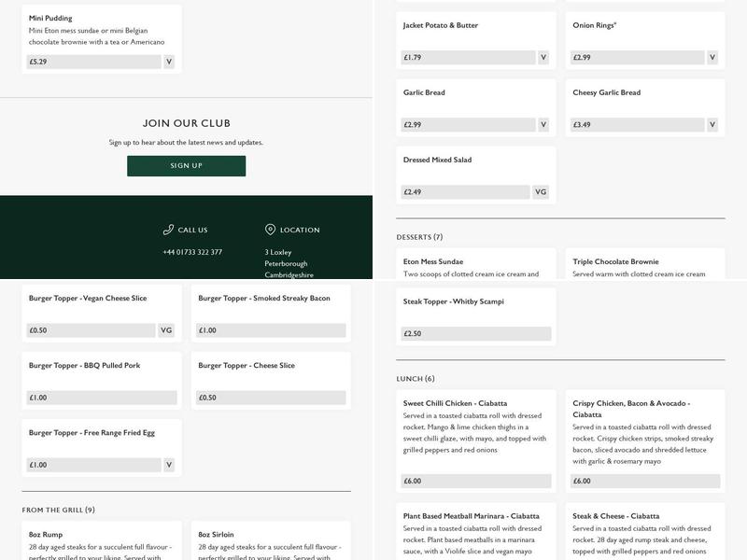Open the Lunch (6) section heading
The width and height of the screenshot is (747, 560).
click(x=416, y=379)
